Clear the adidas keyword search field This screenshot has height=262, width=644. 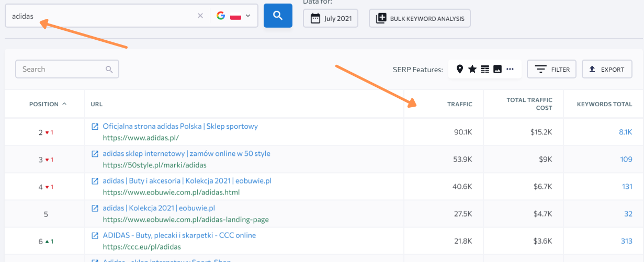coord(200,16)
